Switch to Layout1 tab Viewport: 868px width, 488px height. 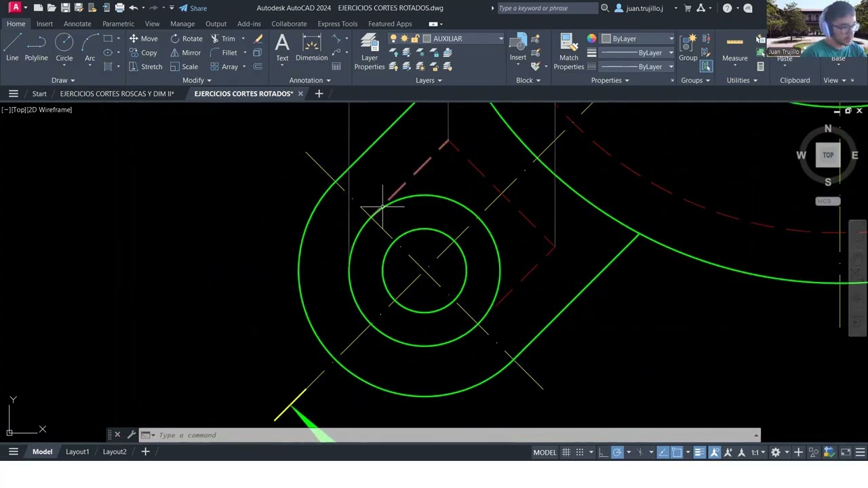[77, 451]
